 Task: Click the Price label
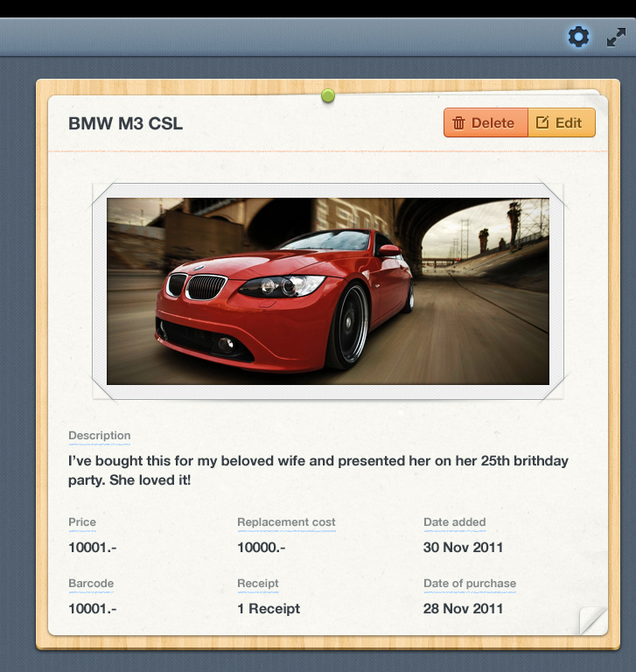[82, 522]
